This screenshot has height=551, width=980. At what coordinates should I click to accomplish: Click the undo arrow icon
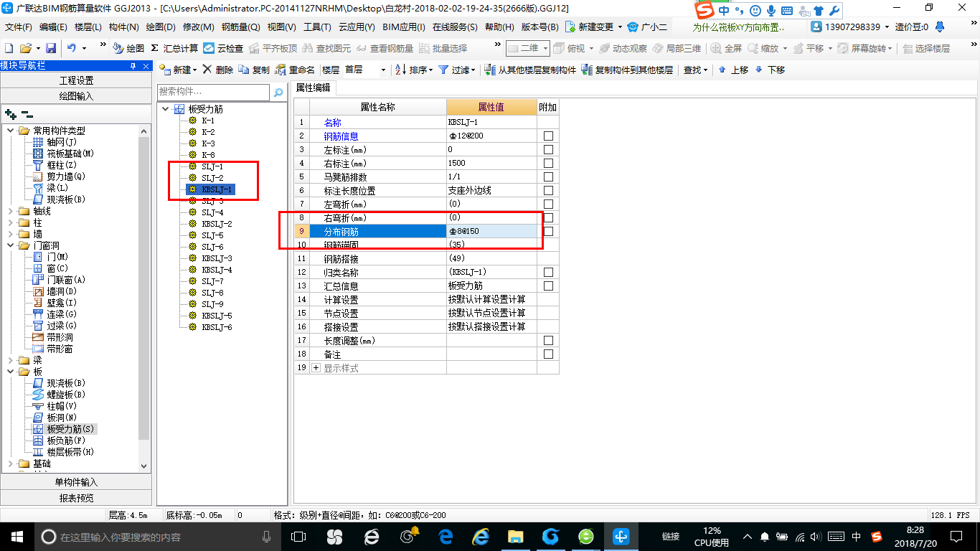coord(72,48)
